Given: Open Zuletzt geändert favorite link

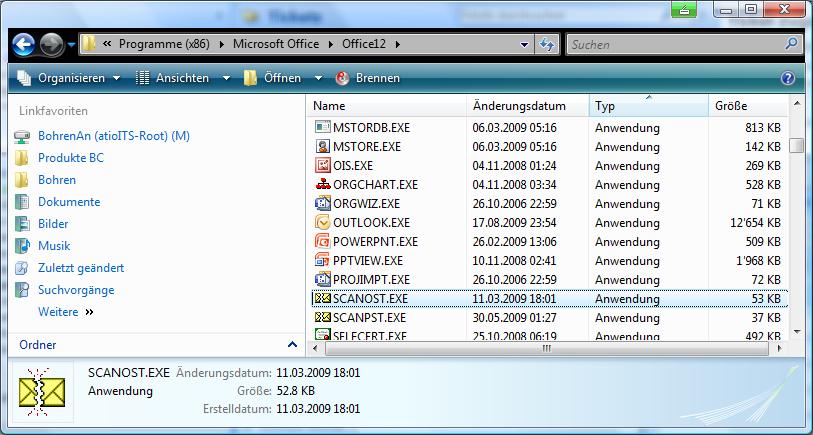Looking at the screenshot, I should [x=81, y=268].
